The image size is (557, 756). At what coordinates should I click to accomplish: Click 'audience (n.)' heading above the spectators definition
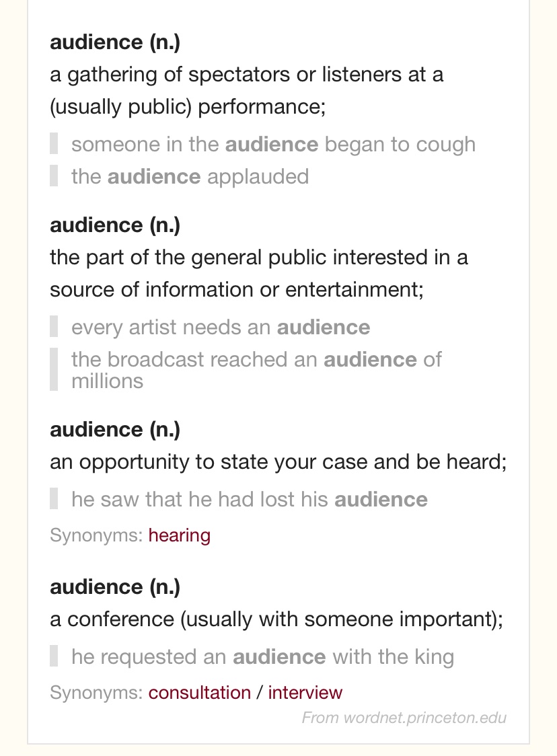115,42
